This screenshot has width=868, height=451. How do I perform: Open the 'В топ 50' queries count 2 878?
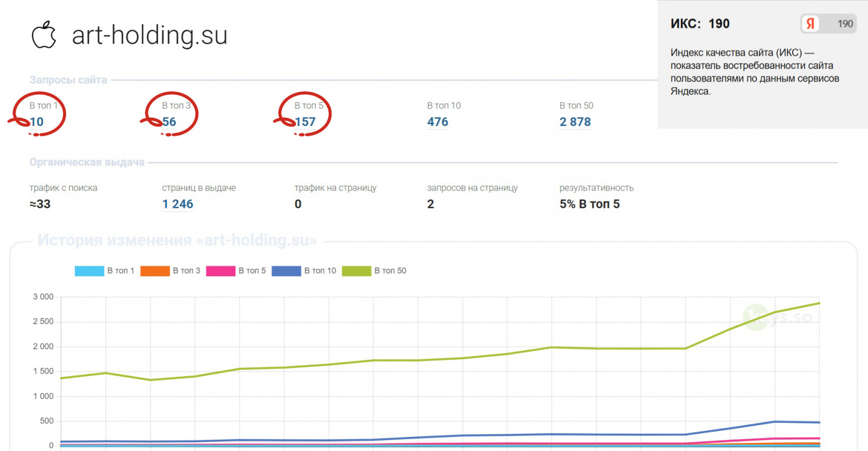[575, 122]
